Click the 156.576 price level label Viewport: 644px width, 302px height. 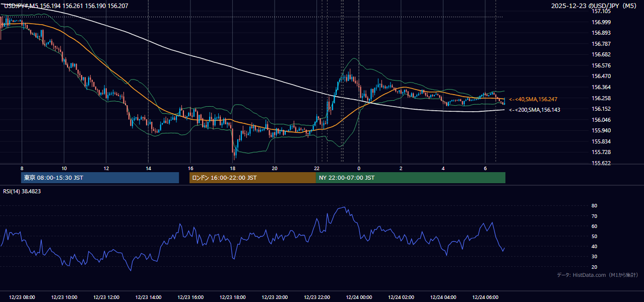(x=601, y=65)
